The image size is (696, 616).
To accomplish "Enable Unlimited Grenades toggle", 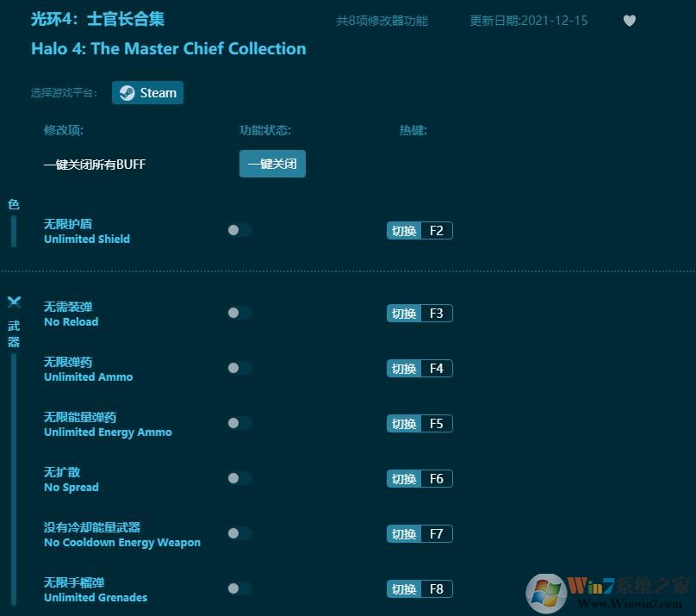I will [x=239, y=588].
